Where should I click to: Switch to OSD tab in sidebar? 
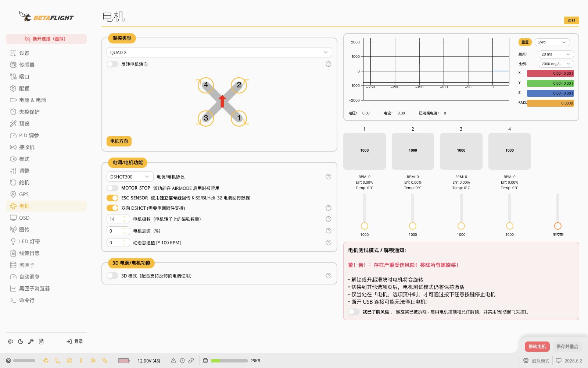coord(46,218)
